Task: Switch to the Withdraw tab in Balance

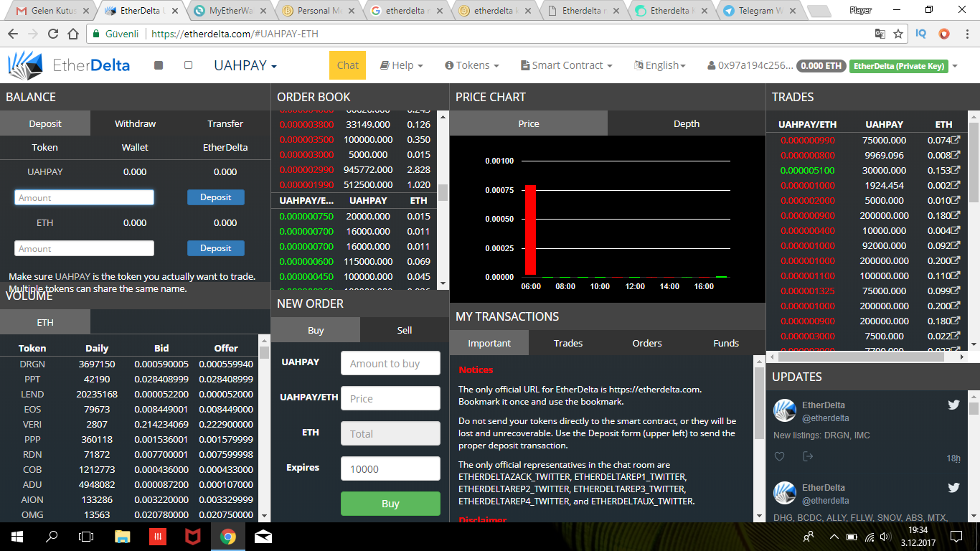Action: coord(136,123)
